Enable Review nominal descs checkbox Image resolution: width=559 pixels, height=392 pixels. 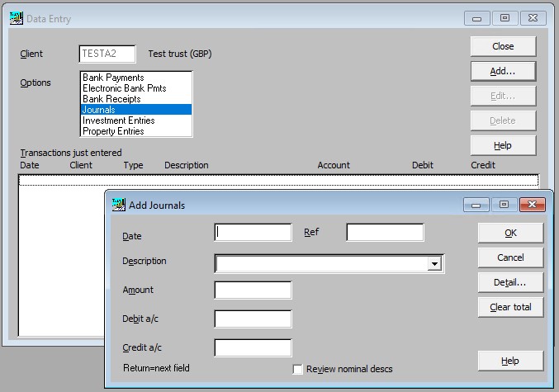pos(297,369)
